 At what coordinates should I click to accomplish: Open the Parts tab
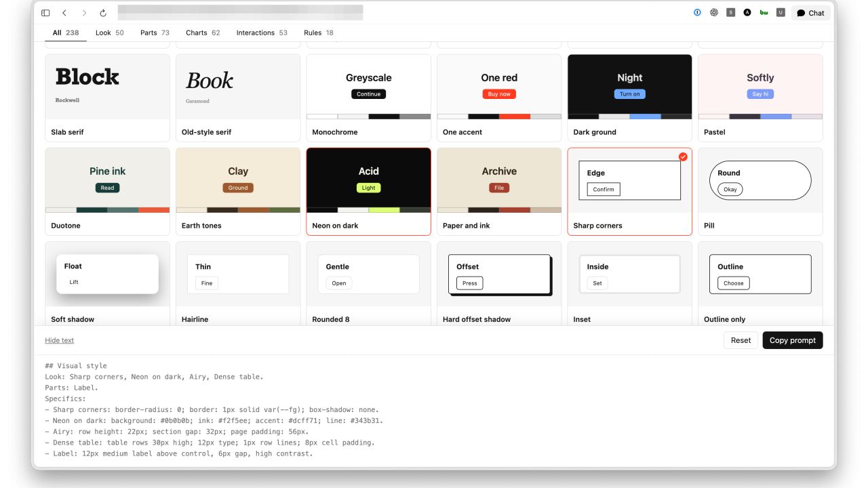tap(155, 33)
